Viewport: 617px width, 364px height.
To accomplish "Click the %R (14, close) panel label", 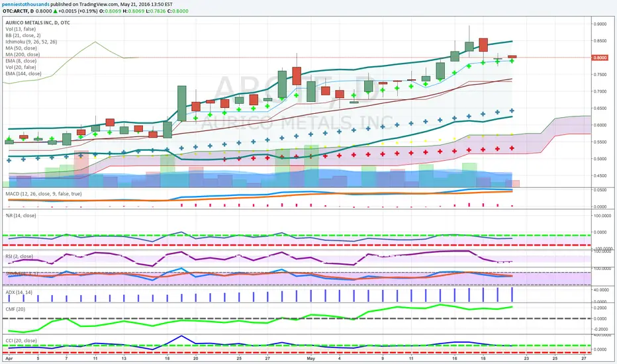I will (21, 216).
